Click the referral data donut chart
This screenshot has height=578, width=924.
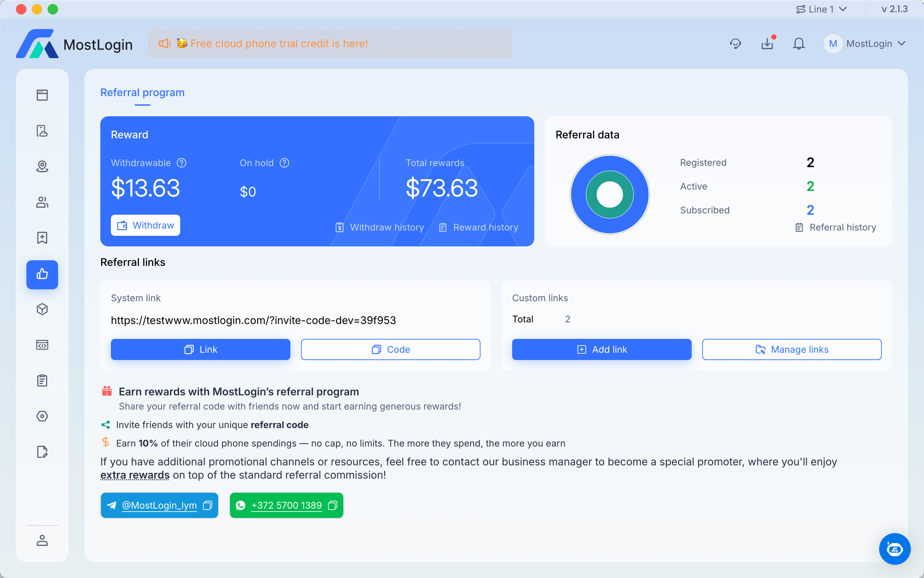(x=610, y=194)
